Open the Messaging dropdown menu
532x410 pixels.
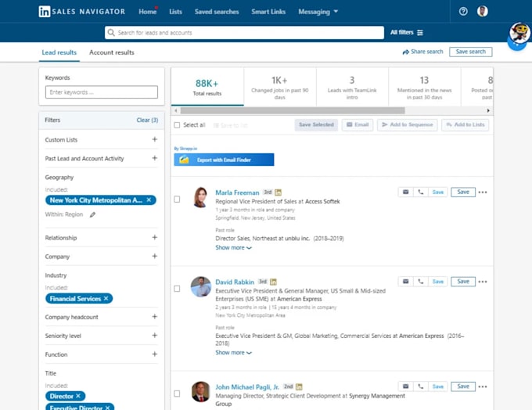pyautogui.click(x=318, y=12)
